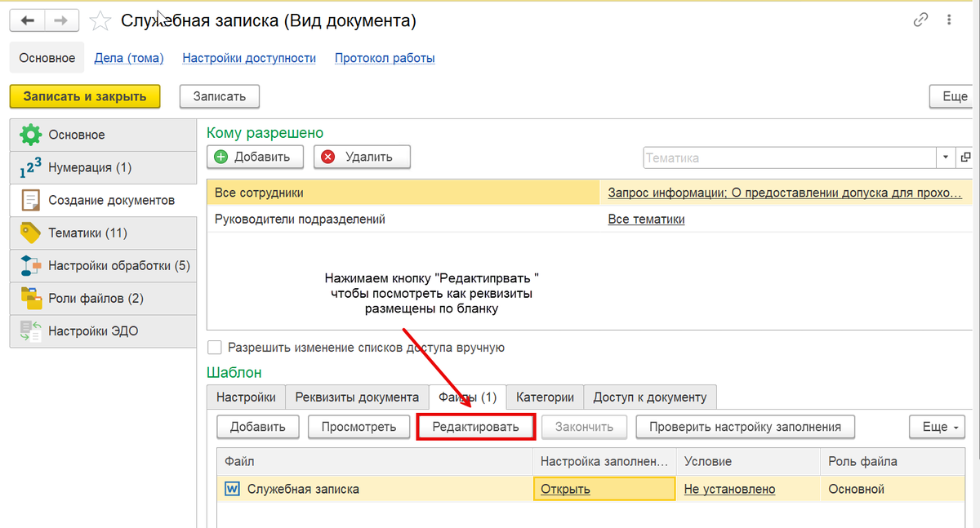This screenshot has width=980, height=528.
Task: Copy link using the chain icon
Action: [921, 20]
